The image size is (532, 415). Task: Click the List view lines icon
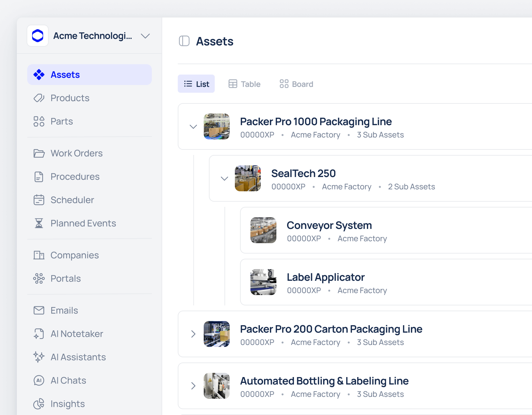[x=188, y=84]
